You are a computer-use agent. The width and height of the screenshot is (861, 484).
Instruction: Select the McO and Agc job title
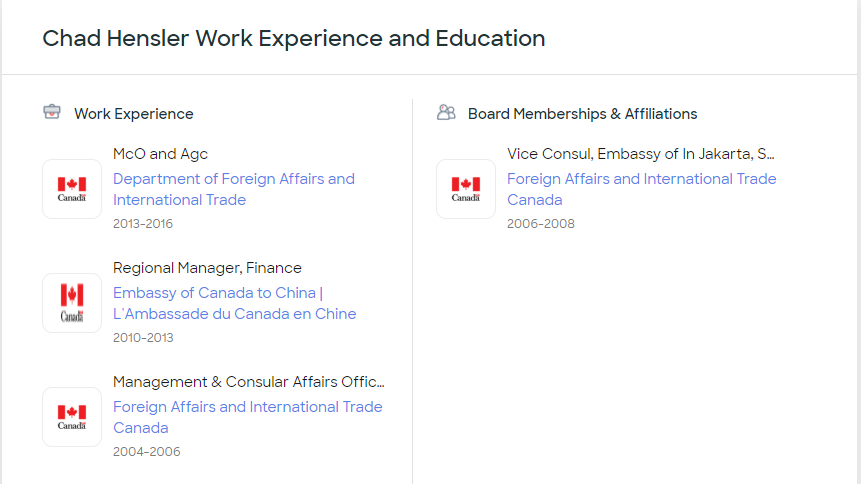tap(160, 154)
